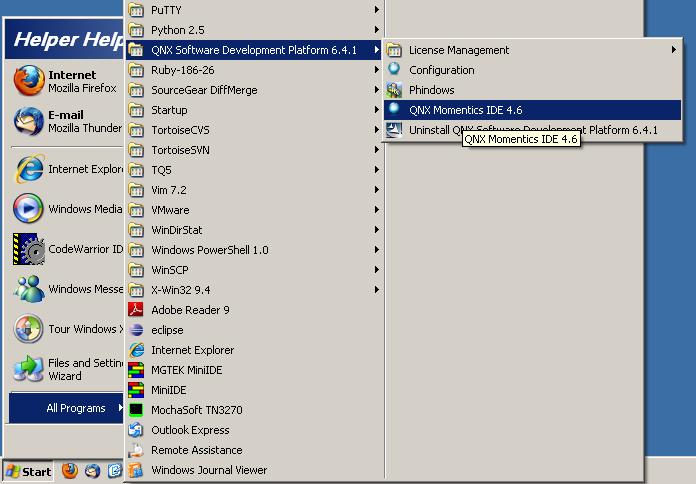Image resolution: width=696 pixels, height=484 pixels.
Task: Open the TQ5 program folder
Action: (254, 170)
